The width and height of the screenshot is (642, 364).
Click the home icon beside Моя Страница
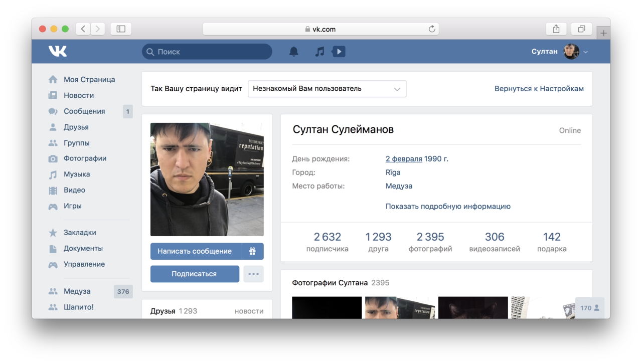point(53,79)
